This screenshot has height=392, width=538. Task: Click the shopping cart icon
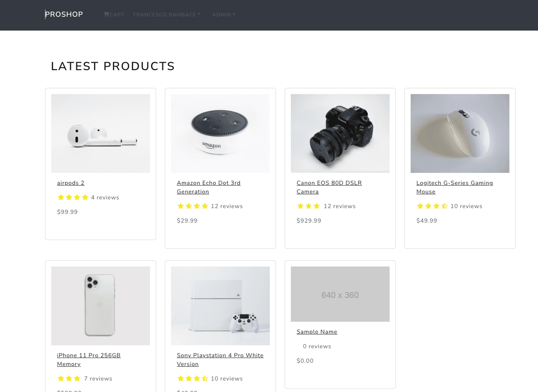click(x=106, y=14)
